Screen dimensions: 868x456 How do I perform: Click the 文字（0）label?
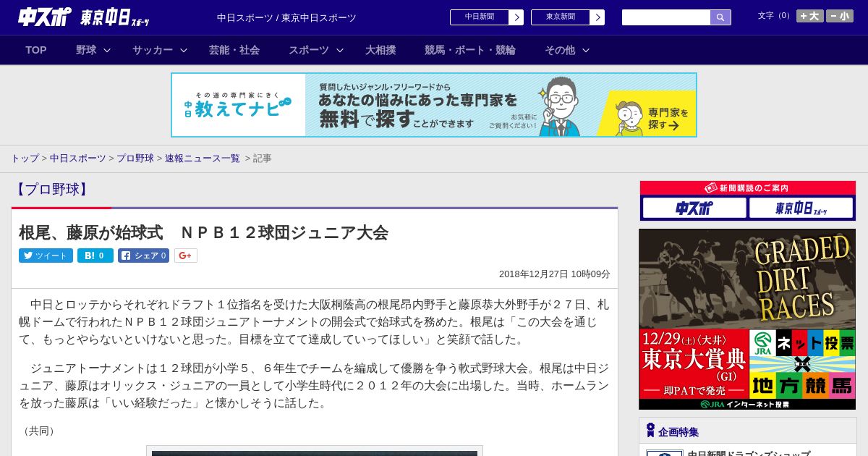coord(775,15)
